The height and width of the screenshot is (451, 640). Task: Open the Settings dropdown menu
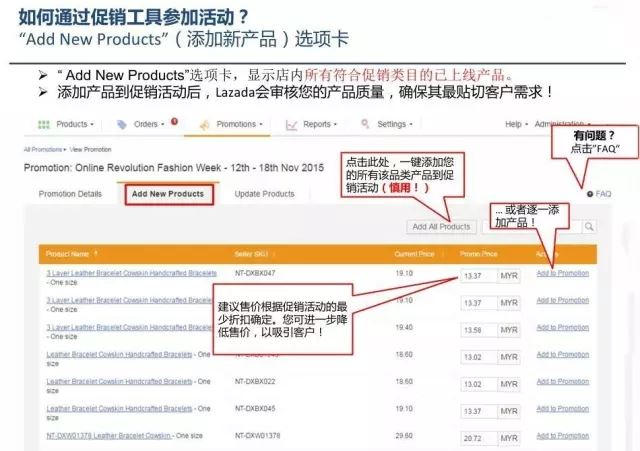395,124
